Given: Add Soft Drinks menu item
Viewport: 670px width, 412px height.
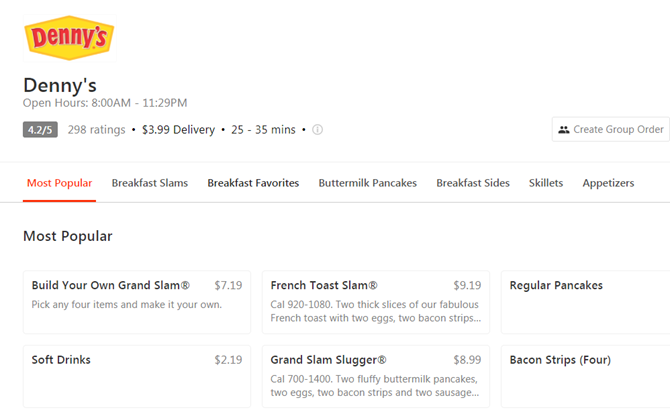Looking at the screenshot, I should (137, 377).
